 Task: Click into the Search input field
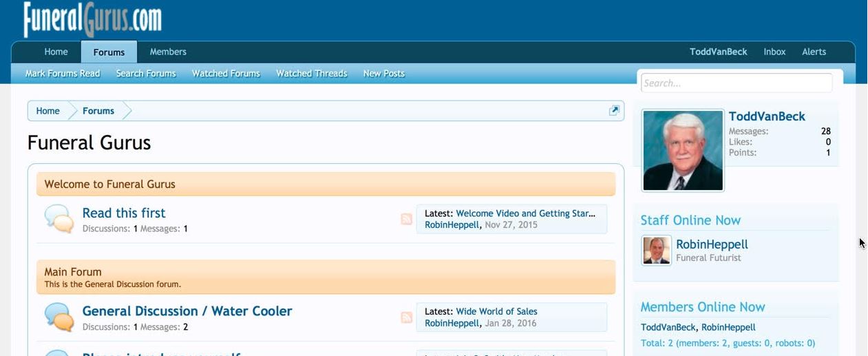pos(737,83)
